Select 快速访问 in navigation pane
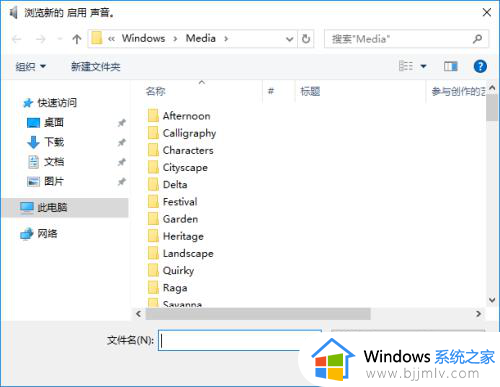Viewport: 500px width, 387px height. click(x=50, y=103)
